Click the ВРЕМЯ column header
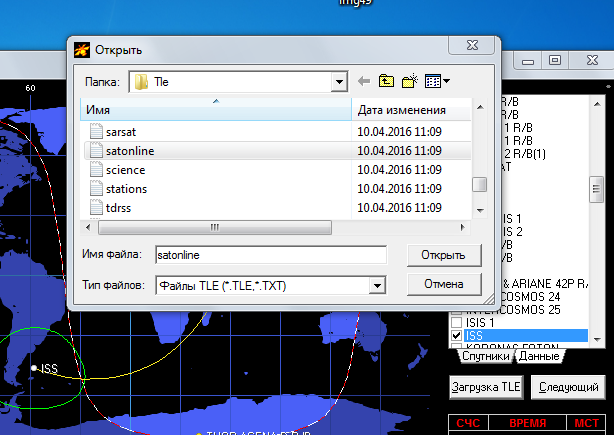The width and height of the screenshot is (614, 435). (527, 423)
